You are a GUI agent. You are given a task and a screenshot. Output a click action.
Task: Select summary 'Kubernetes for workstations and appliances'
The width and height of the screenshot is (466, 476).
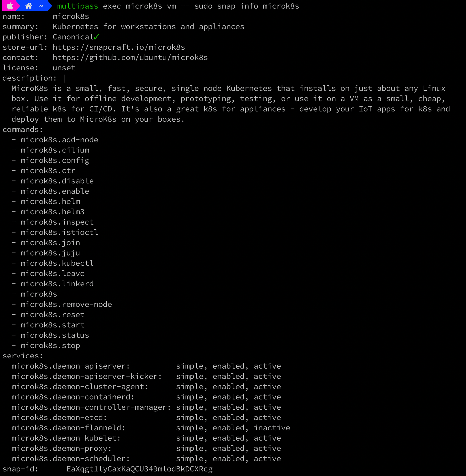148,27
